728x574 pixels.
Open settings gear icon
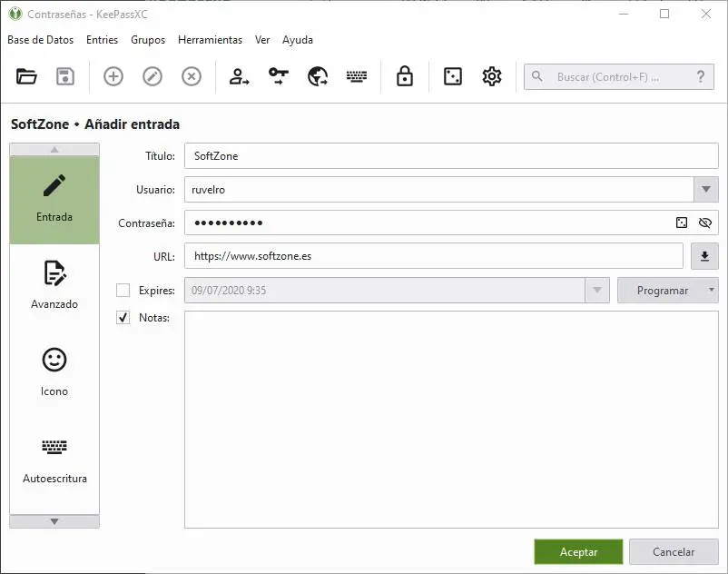(x=492, y=76)
